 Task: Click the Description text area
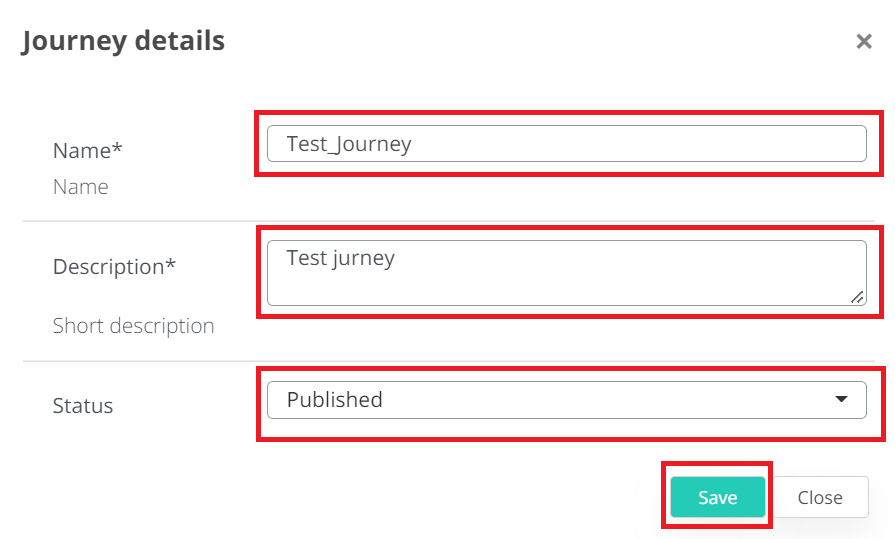point(566,273)
